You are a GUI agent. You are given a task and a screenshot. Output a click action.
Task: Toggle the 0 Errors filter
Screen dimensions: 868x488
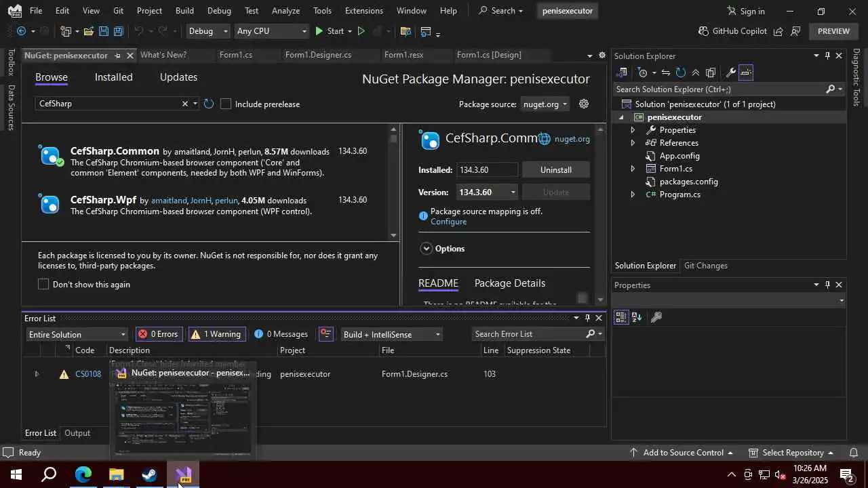tap(158, 334)
